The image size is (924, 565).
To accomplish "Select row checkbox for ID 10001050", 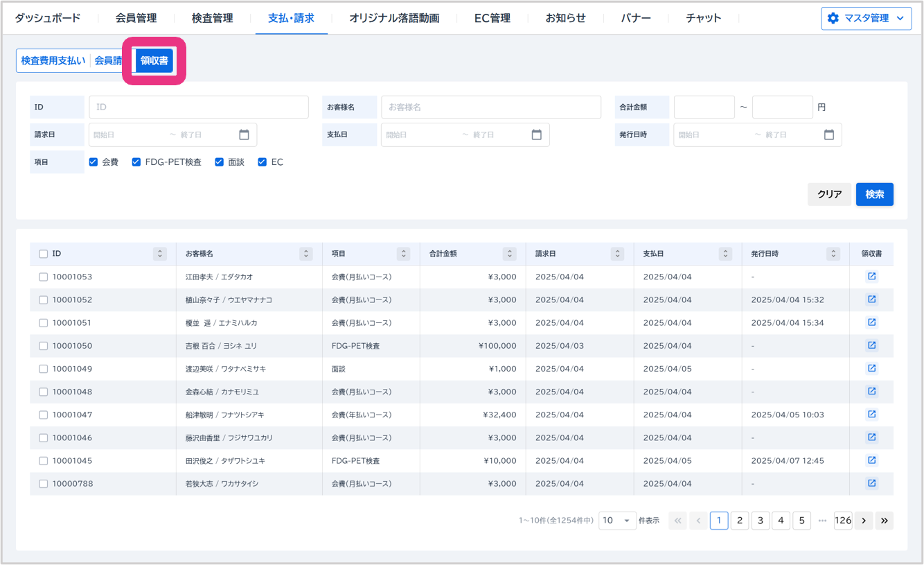I will [x=44, y=346].
